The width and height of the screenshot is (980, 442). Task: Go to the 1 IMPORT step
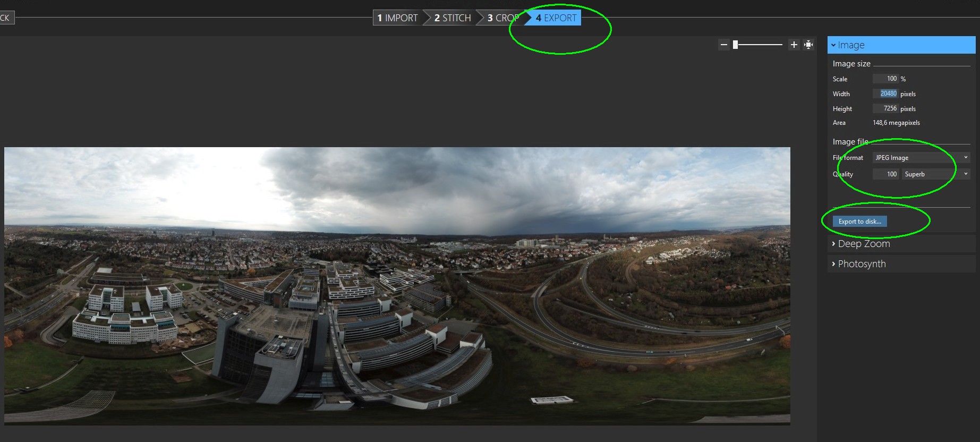(397, 18)
